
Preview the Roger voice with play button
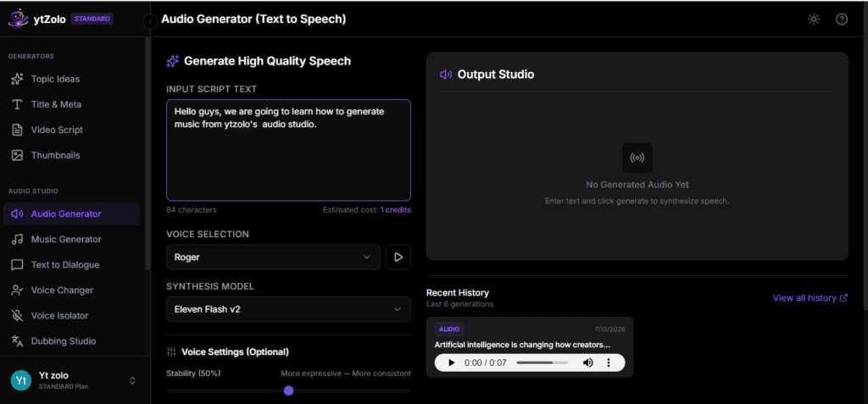tap(398, 257)
